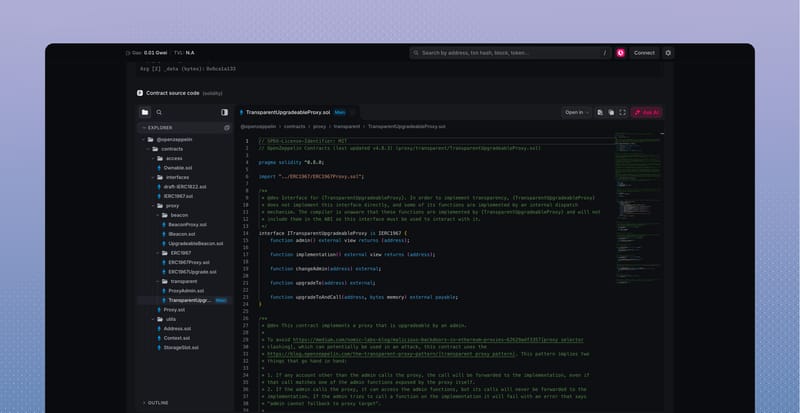Collapse all folders icon in EXPLORER header
Image resolution: width=800 pixels, height=413 pixels.
click(227, 128)
